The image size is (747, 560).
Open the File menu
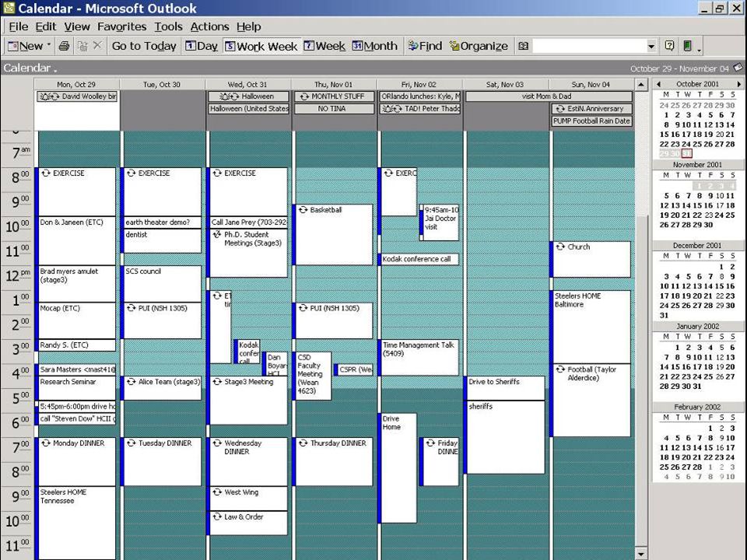pos(19,26)
